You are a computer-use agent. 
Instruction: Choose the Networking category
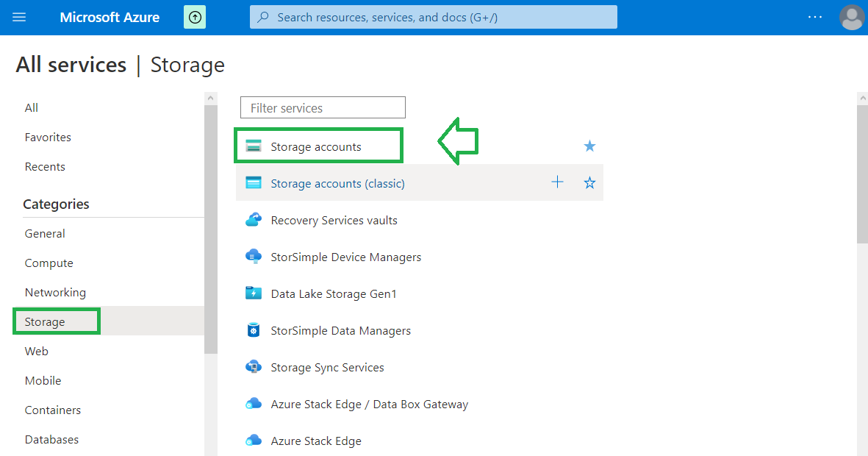55,293
